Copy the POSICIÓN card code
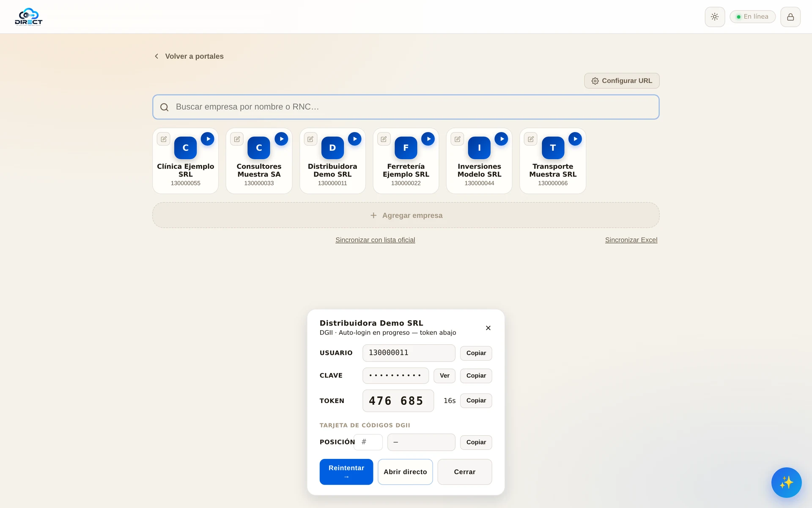This screenshot has height=508, width=812. click(x=476, y=442)
